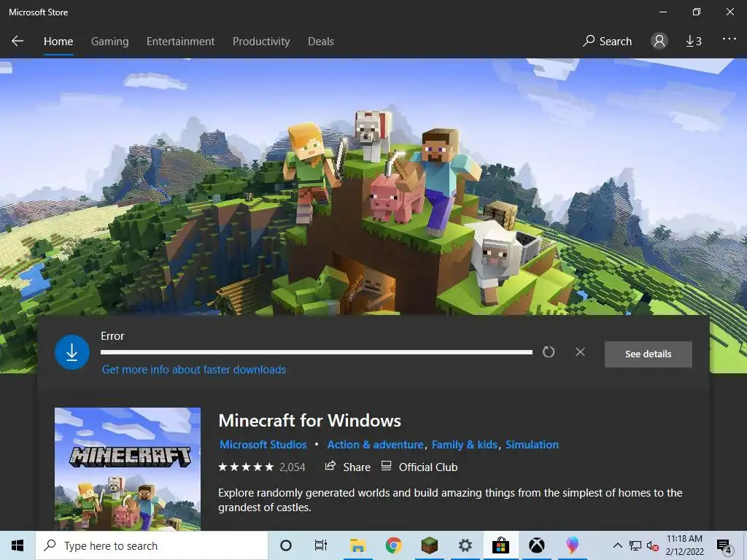The image size is (747, 560).
Task: Open the Entertainment tab
Action: coord(181,42)
